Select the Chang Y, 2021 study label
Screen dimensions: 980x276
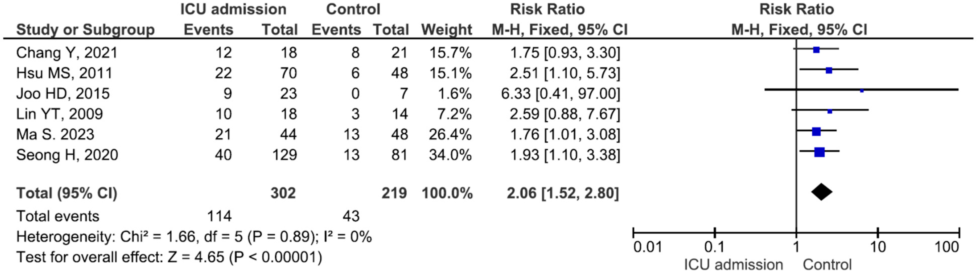pos(67,52)
